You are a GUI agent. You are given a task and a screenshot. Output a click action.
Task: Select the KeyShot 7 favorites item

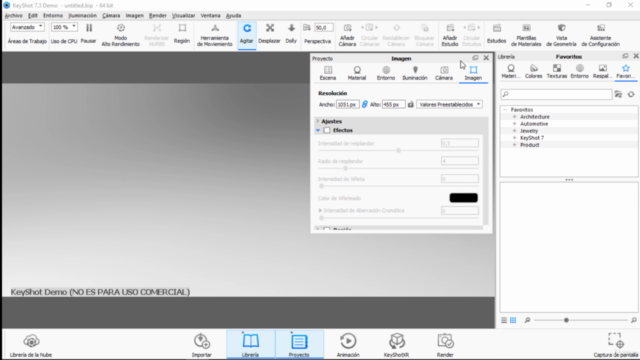[x=532, y=138]
